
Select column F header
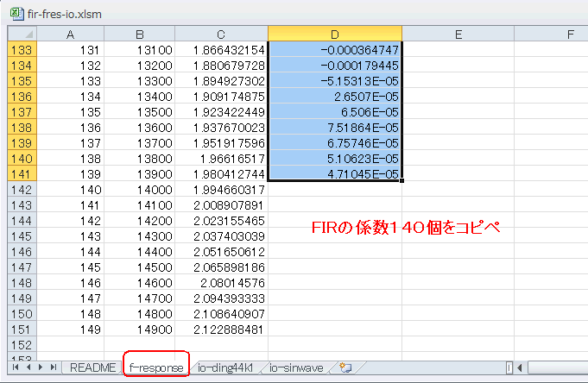(551, 35)
